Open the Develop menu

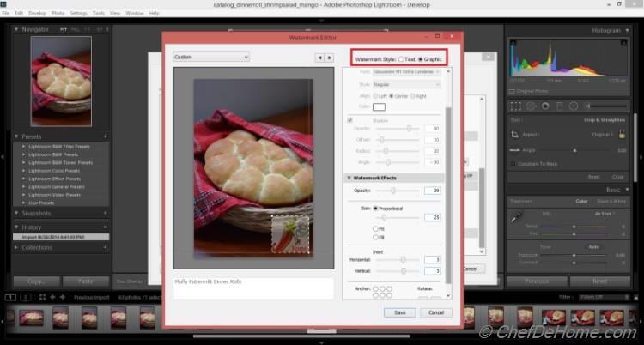[38, 13]
